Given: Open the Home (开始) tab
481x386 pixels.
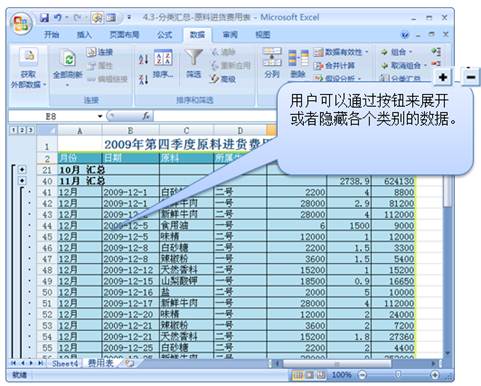Looking at the screenshot, I should 52,35.
